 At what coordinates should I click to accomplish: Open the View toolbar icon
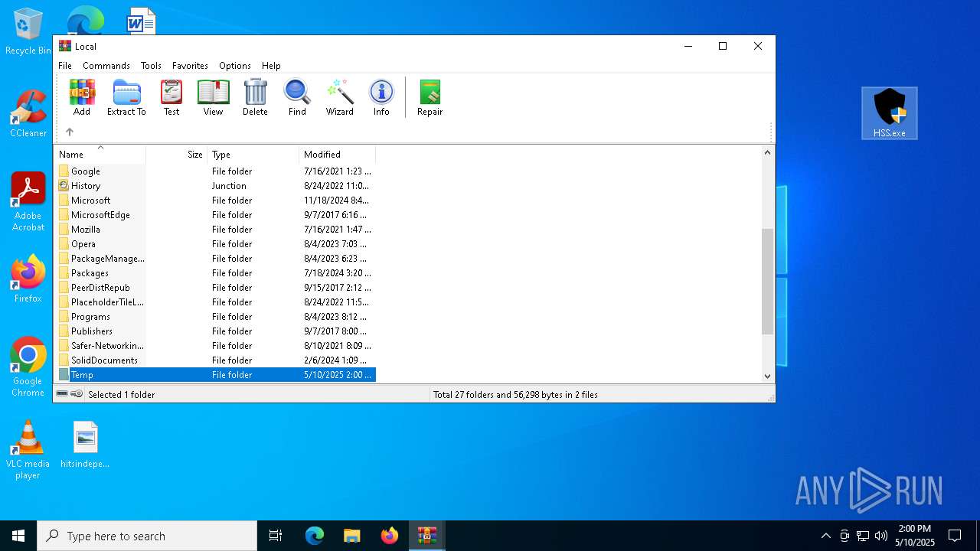point(213,97)
